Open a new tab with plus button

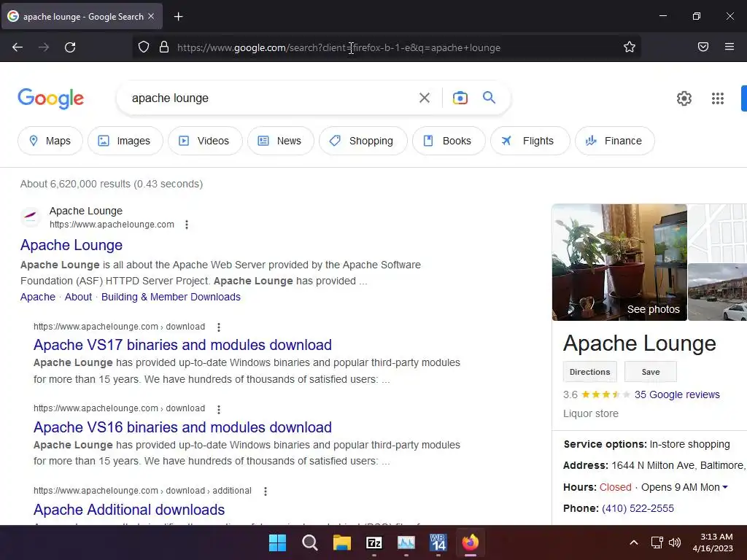pyautogui.click(x=178, y=17)
